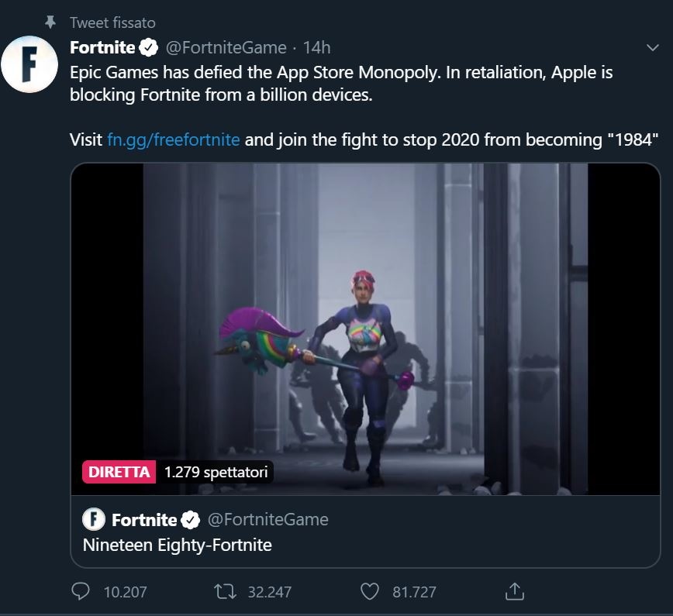Screen dimensions: 673x616
Task: Open the tweet via the 14h timestamp
Action: click(316, 48)
